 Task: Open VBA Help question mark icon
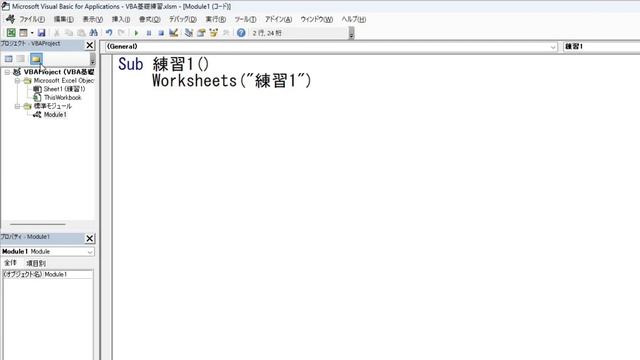(241, 33)
